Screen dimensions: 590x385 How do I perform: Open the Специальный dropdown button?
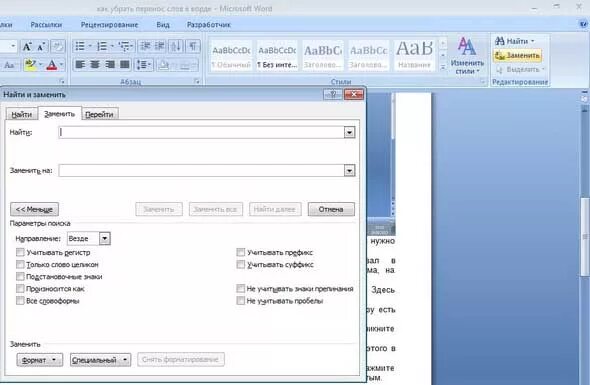tap(100, 360)
